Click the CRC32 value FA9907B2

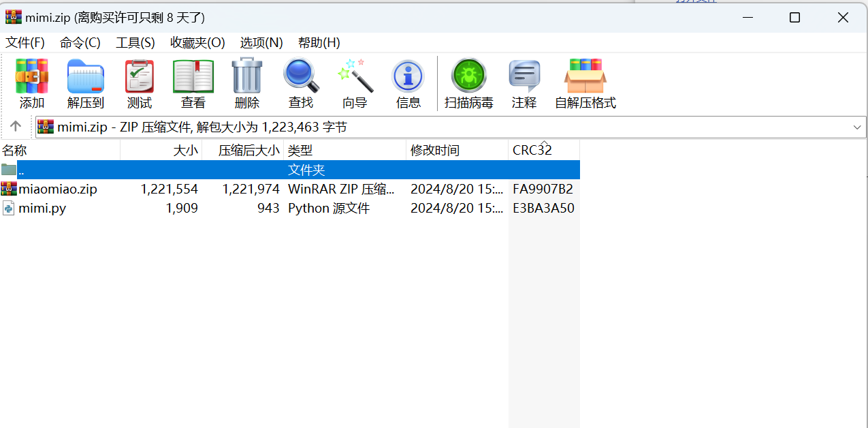[x=543, y=189]
